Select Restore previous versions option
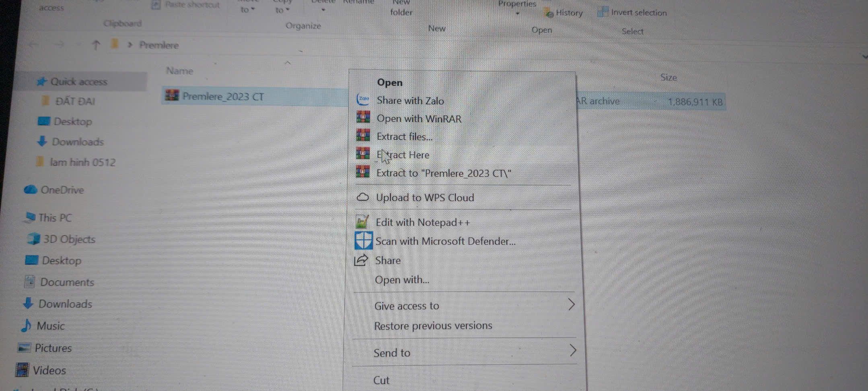 433,325
